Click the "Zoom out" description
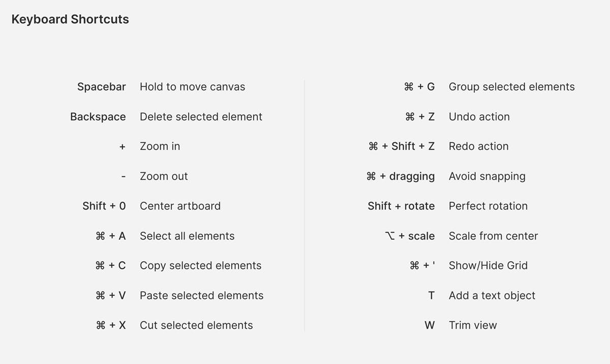 (164, 176)
